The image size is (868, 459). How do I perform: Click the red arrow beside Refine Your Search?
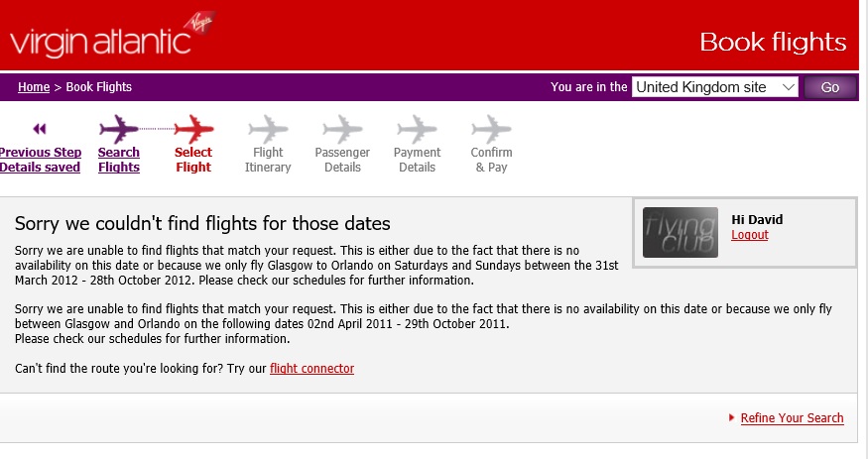(731, 417)
